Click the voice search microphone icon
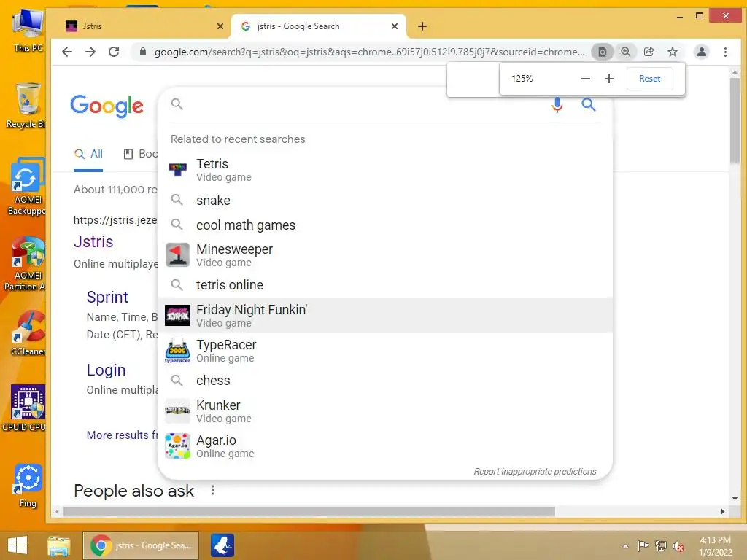 557,105
